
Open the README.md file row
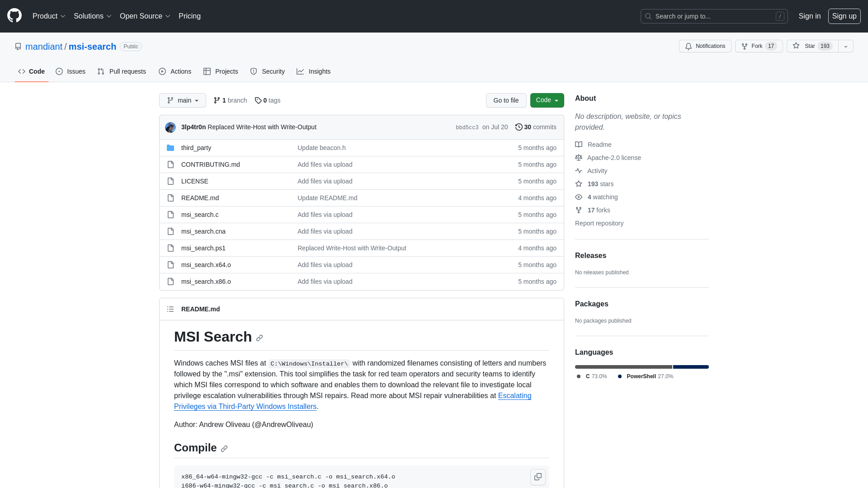coord(362,198)
